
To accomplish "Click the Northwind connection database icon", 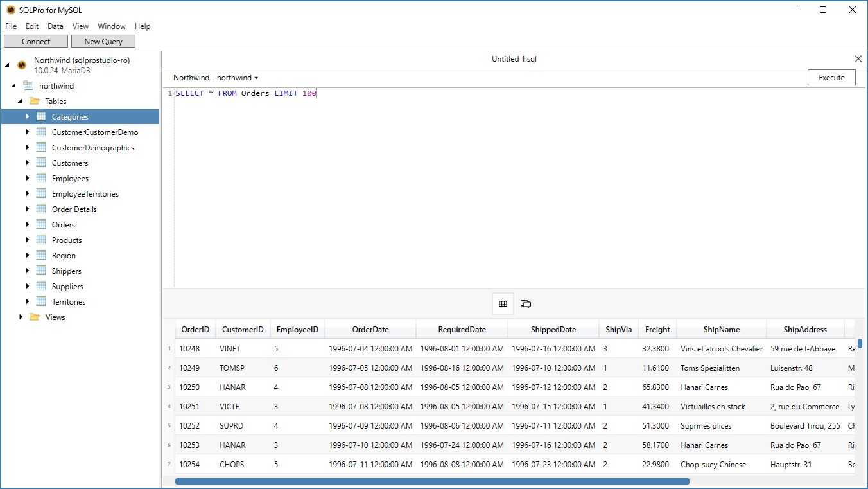I will pyautogui.click(x=21, y=64).
